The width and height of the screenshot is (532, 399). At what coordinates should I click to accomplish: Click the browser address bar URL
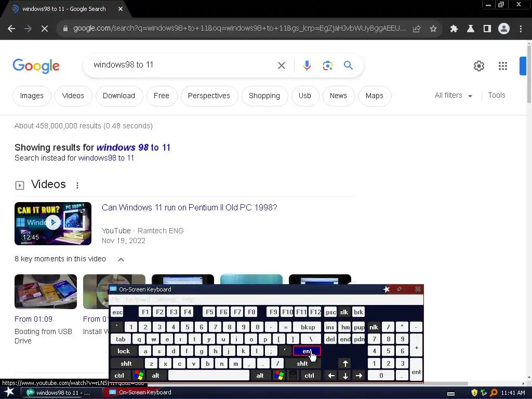[240, 29]
